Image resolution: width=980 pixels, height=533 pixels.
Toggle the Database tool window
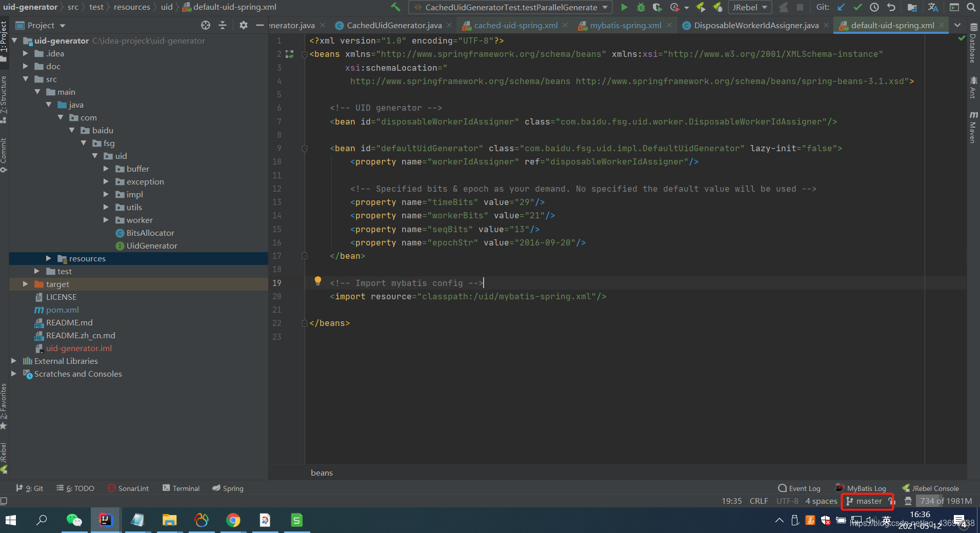pyautogui.click(x=973, y=43)
